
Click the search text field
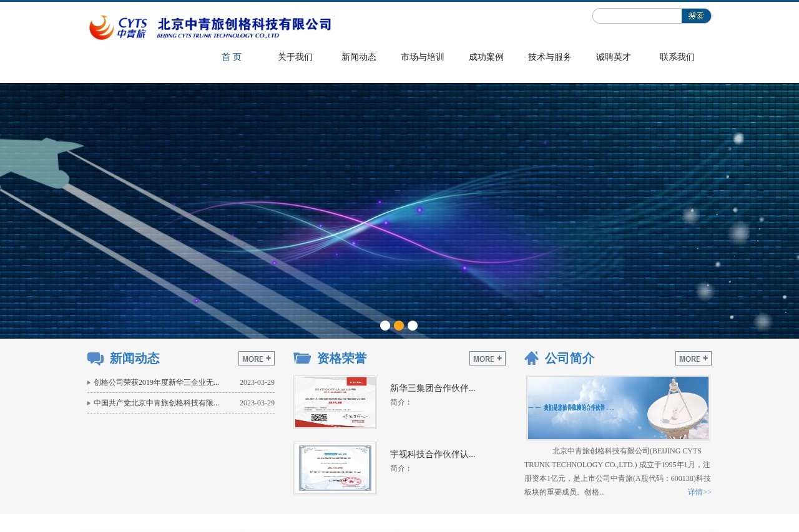click(637, 16)
